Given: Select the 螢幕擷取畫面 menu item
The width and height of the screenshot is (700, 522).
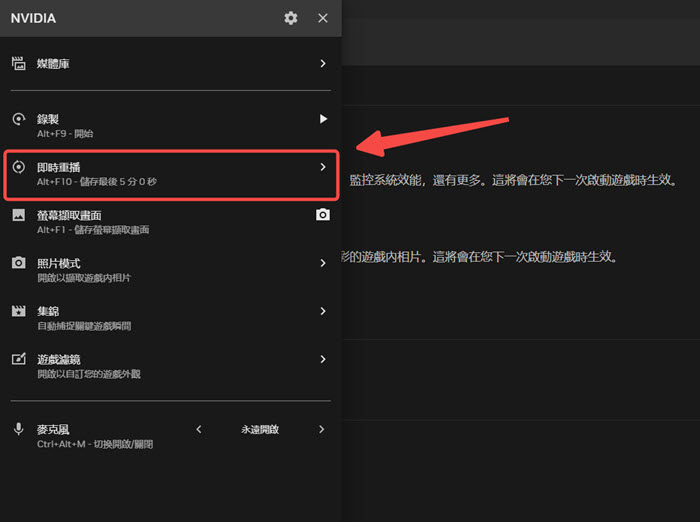Looking at the screenshot, I should click(x=171, y=222).
